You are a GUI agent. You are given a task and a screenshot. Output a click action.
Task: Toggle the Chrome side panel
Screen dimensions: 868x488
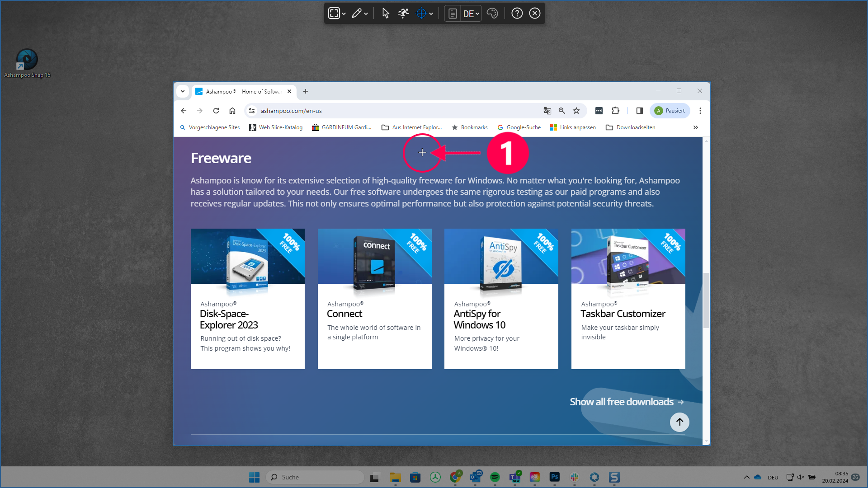click(639, 111)
